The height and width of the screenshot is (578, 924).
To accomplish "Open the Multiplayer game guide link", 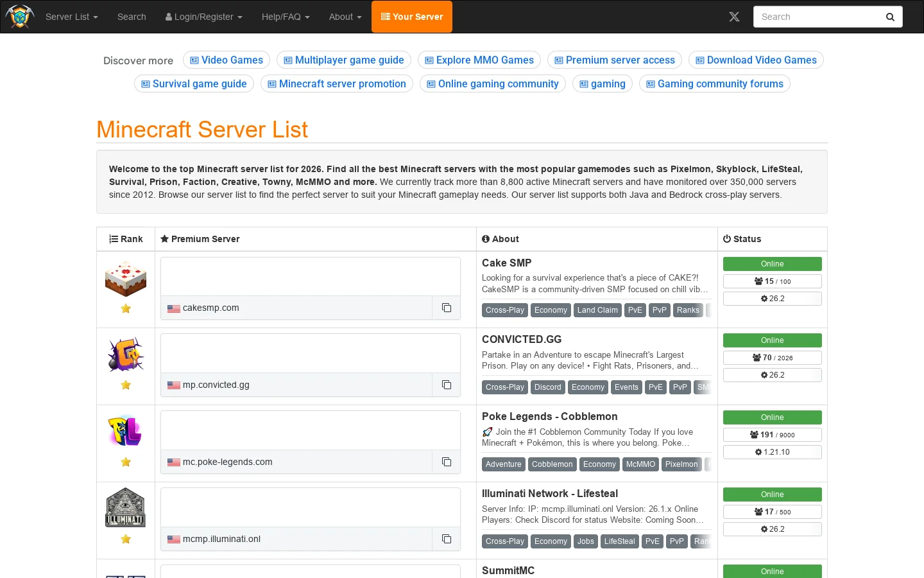I will click(x=343, y=60).
